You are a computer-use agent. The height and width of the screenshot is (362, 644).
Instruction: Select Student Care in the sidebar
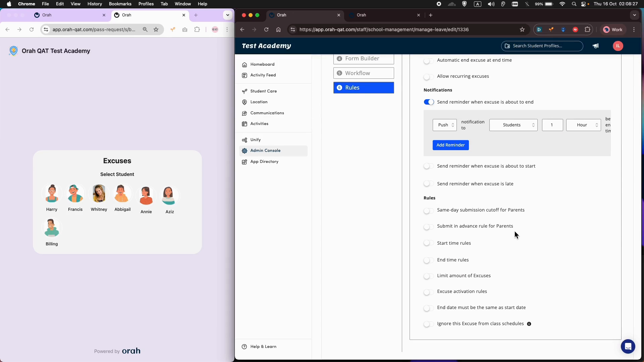click(x=263, y=91)
